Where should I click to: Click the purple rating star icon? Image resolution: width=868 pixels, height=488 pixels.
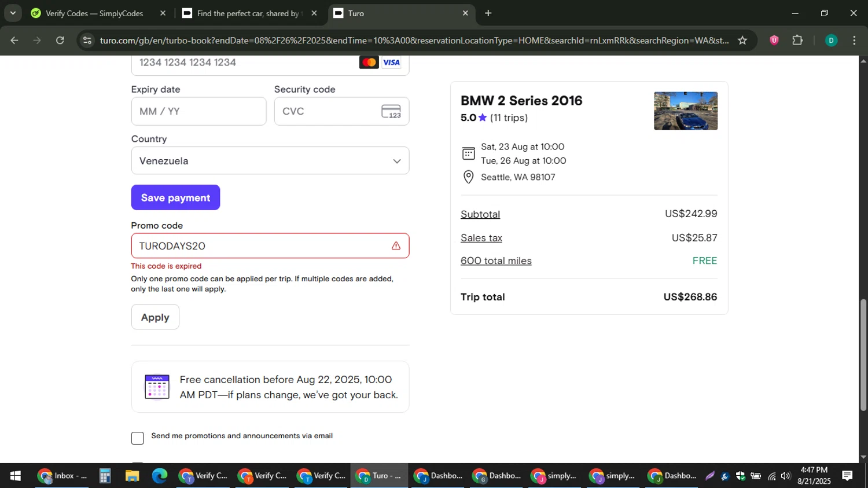483,118
